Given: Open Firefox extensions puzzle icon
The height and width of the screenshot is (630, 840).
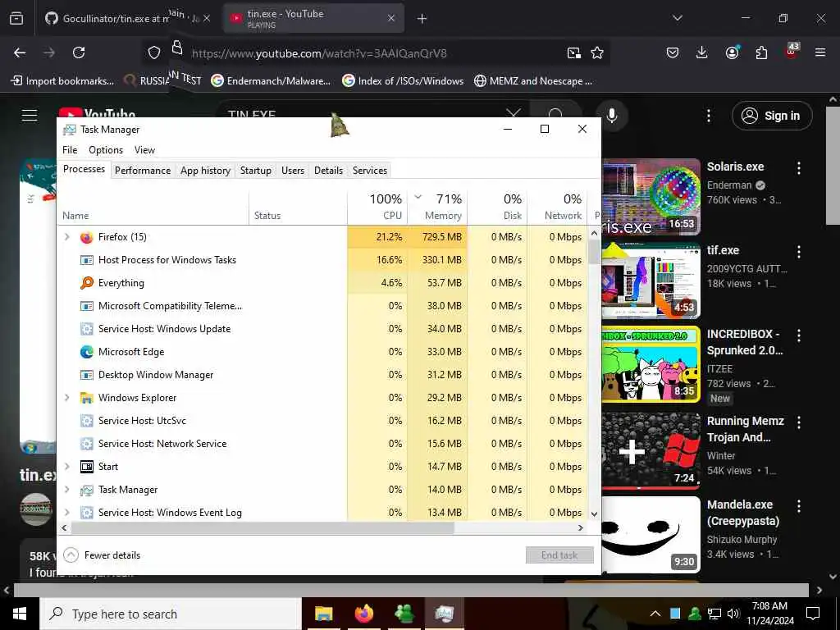Looking at the screenshot, I should [x=761, y=52].
